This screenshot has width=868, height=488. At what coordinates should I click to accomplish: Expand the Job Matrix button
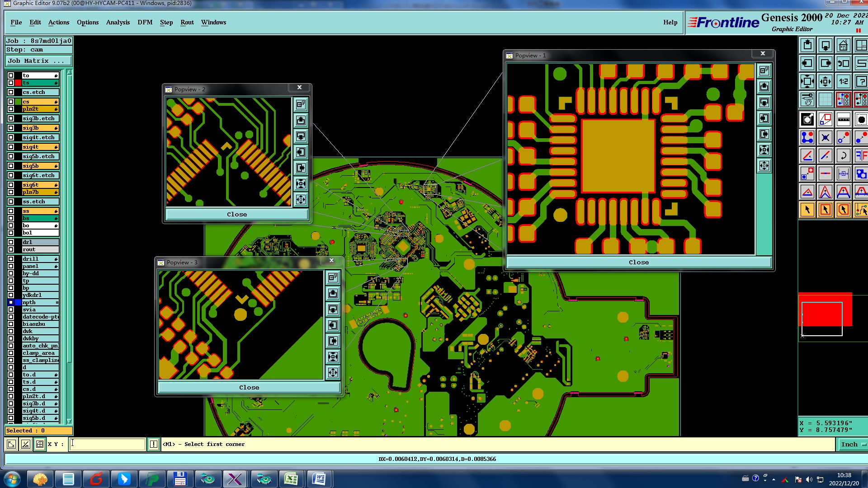(38, 61)
